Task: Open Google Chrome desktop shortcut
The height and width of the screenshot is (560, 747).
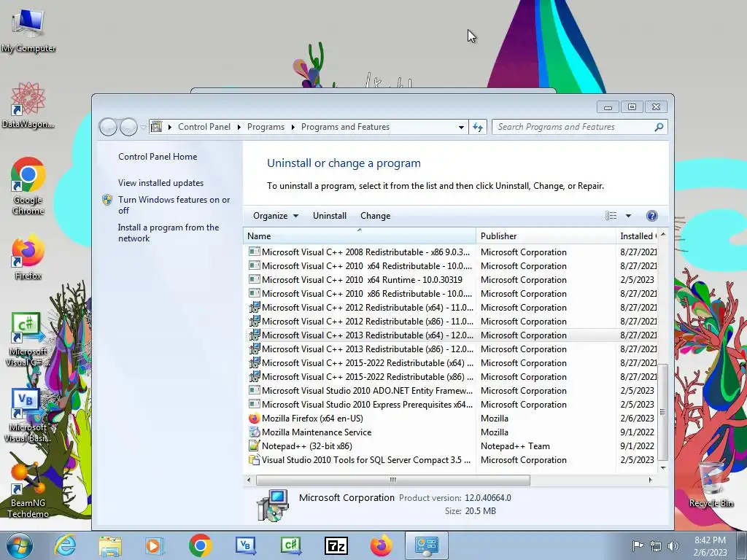Action: (x=28, y=186)
